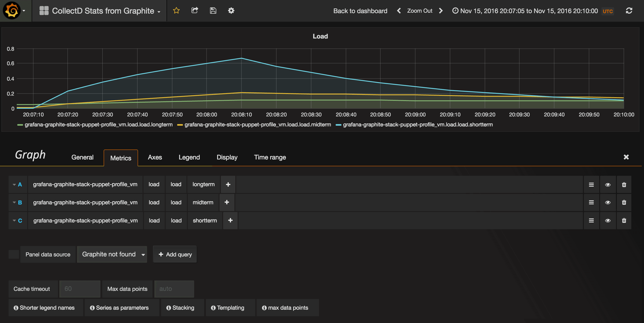Return via Back to dashboard link
Viewport: 644px width, 323px height.
coord(360,10)
